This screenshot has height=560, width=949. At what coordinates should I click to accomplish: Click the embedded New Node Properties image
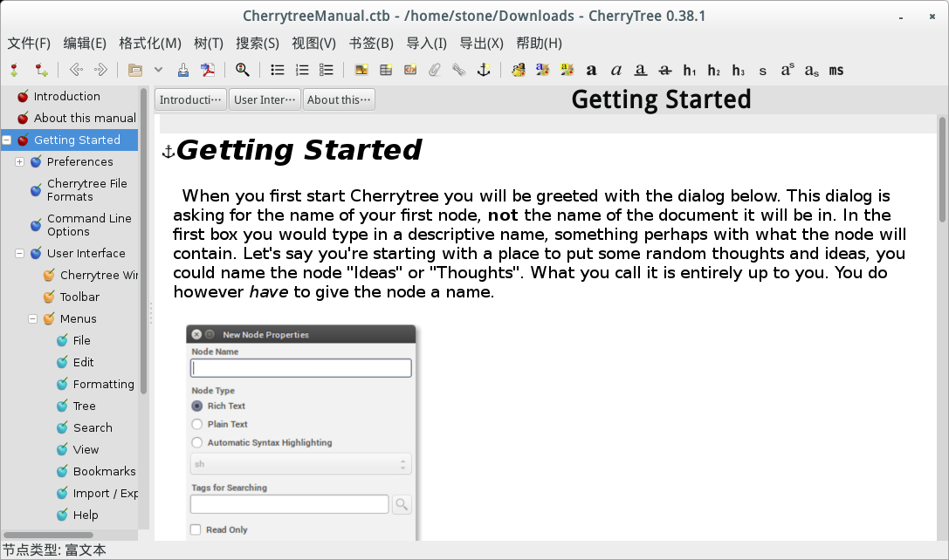tap(301, 433)
